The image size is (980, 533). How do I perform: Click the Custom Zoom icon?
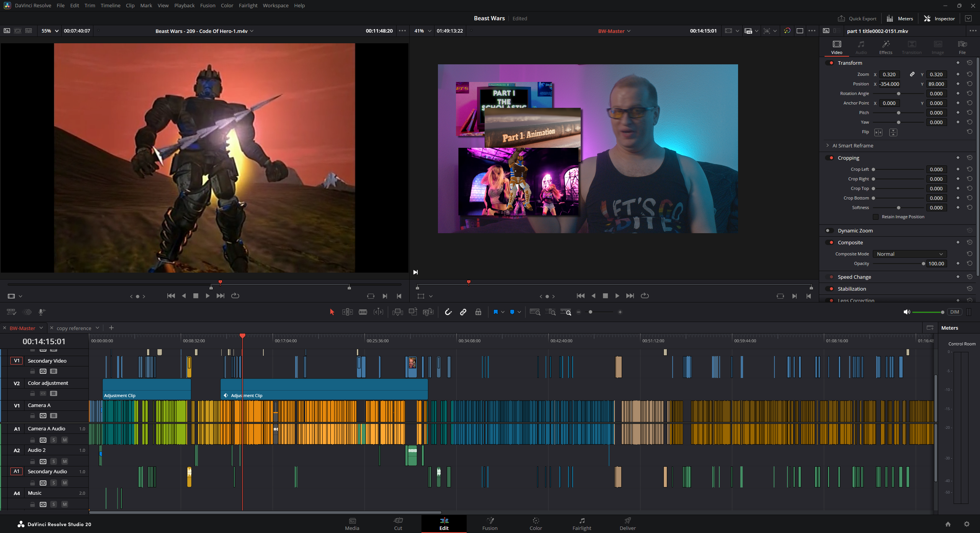566,312
